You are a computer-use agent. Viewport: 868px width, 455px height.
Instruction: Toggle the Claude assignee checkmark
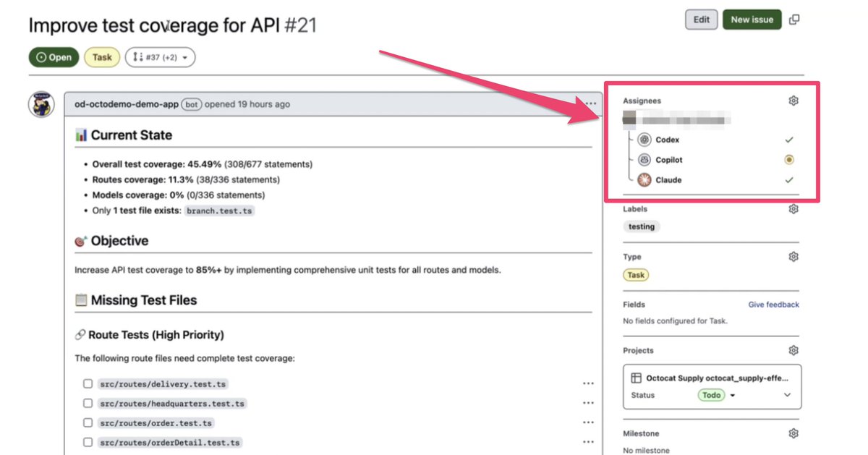789,180
